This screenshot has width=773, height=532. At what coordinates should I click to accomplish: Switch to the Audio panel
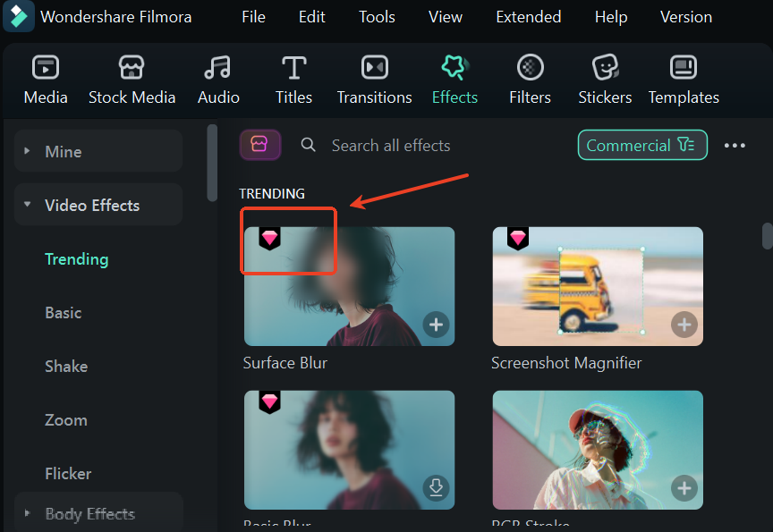[x=217, y=79]
